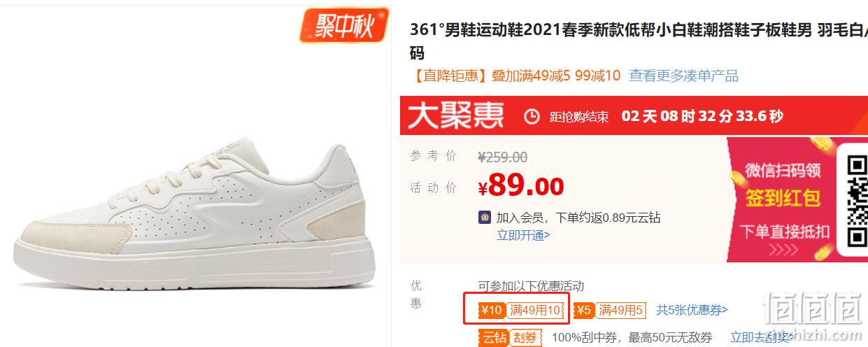Open 查看更多凑单产品 link
Viewport: 868px width, 347px height.
pyautogui.click(x=683, y=76)
